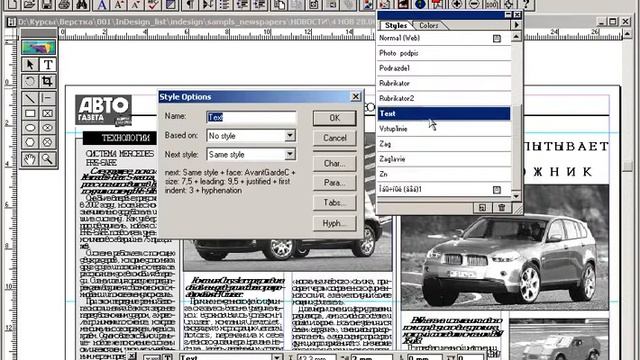
Task: Select the Rotating tool
Action: (30, 81)
